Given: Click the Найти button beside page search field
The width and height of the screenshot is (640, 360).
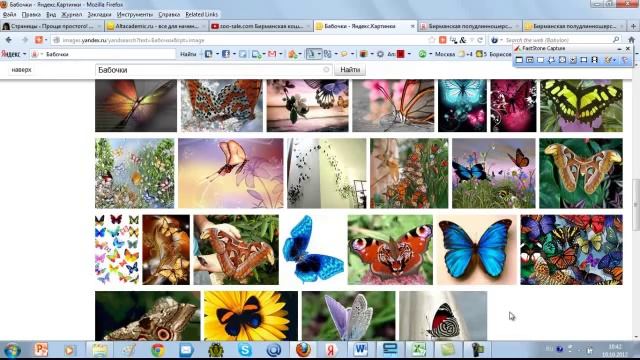Looking at the screenshot, I should pos(350,70).
